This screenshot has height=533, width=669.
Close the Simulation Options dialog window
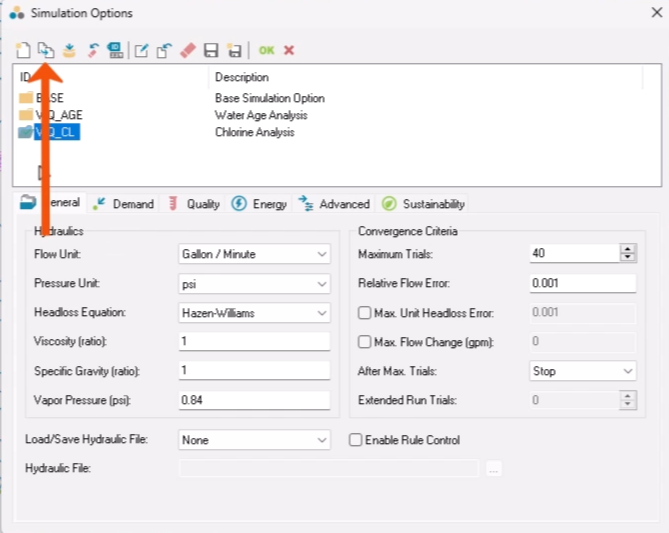click(657, 13)
